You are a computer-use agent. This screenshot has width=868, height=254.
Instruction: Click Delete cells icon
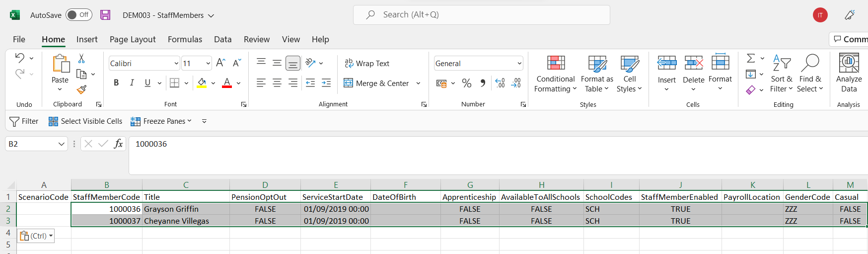tap(694, 63)
